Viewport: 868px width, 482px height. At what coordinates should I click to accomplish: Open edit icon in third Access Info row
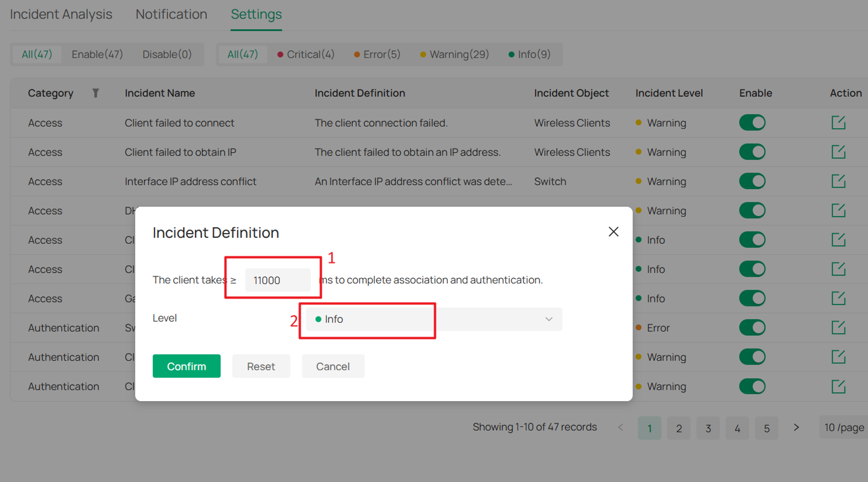coord(838,298)
